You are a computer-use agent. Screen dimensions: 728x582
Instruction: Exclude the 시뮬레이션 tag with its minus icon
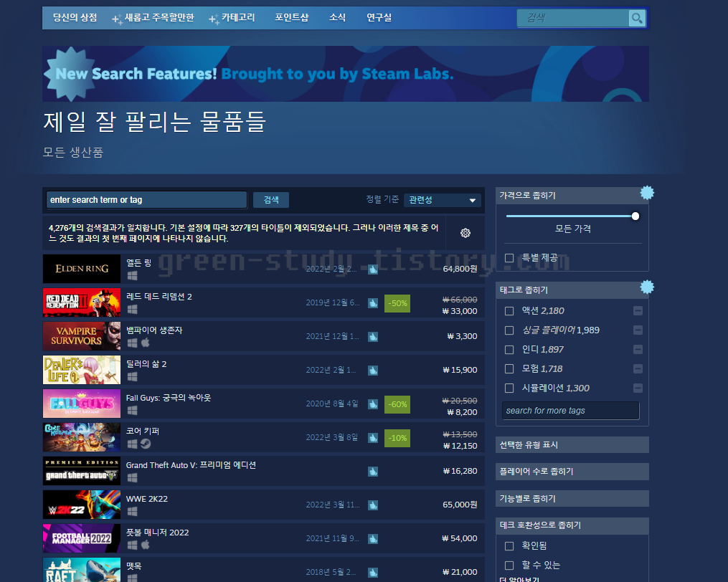click(638, 388)
